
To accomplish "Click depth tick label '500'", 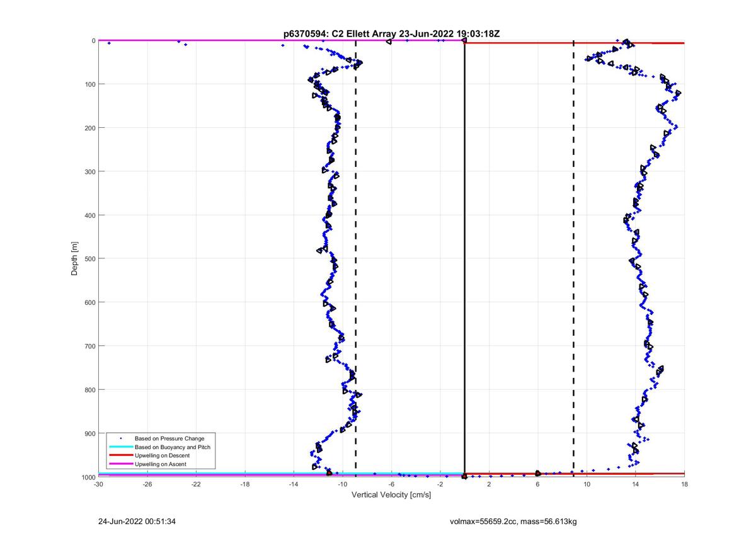I will pyautogui.click(x=90, y=259).
